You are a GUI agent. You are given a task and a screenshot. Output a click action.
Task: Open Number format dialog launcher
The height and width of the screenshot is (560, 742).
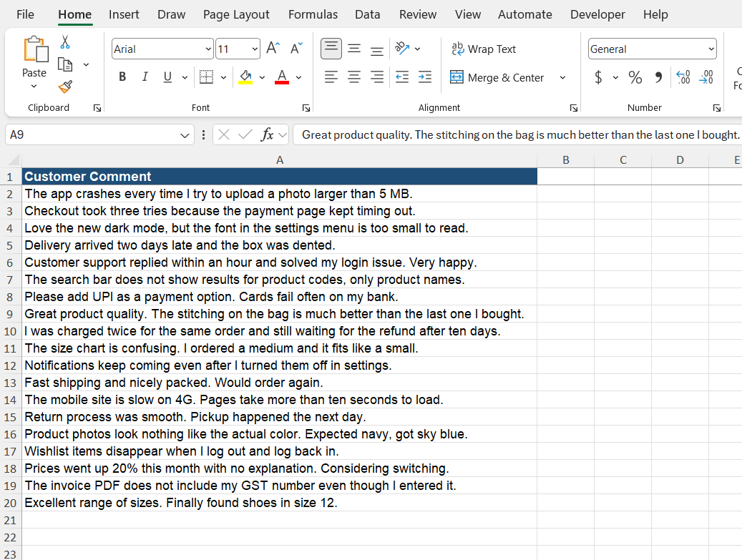[717, 108]
